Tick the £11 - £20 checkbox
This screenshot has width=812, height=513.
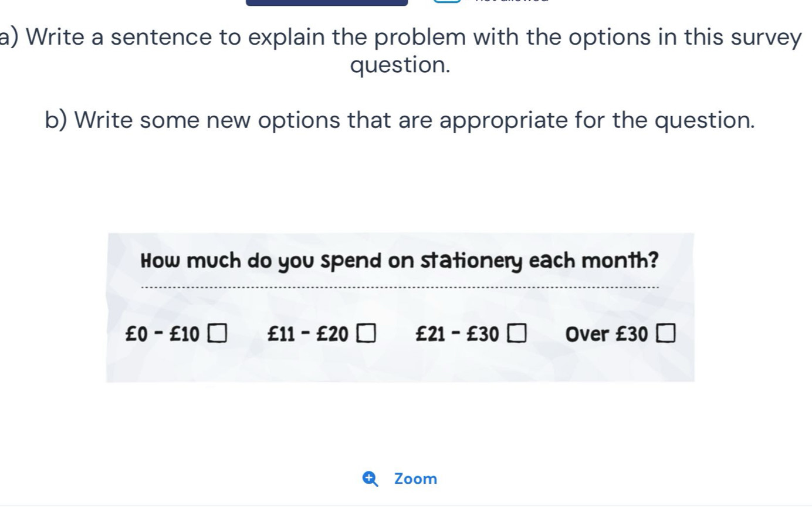[x=367, y=333]
